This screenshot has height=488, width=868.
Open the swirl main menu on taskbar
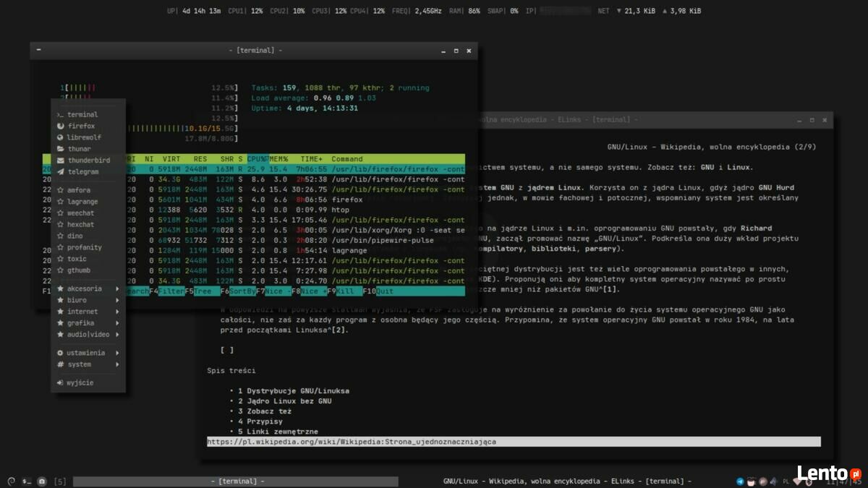click(x=10, y=481)
